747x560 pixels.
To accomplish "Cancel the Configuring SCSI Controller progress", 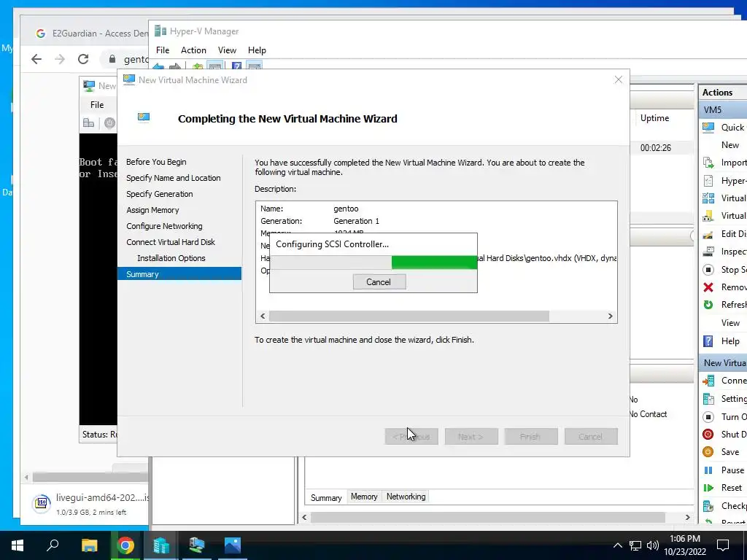I will click(x=379, y=282).
